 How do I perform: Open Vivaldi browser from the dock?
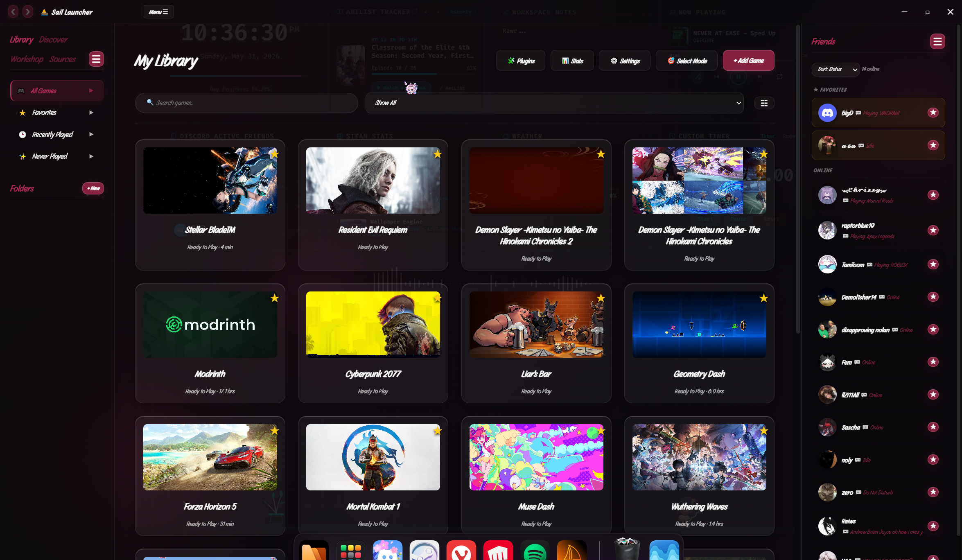coord(461,551)
